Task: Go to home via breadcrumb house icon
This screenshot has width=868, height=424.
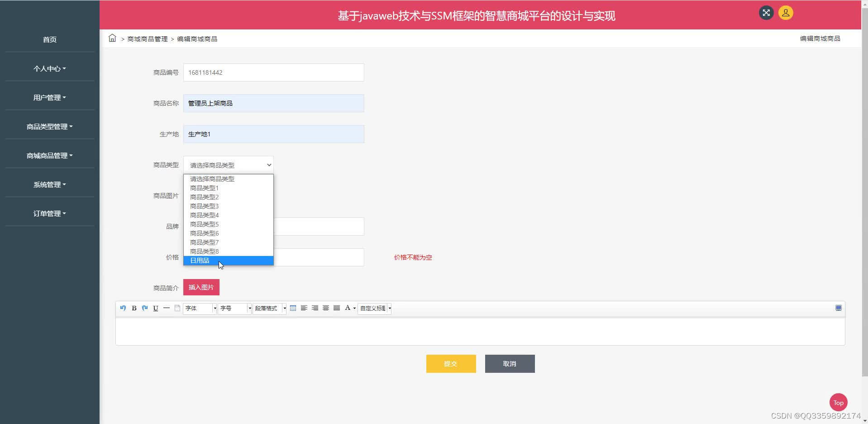Action: coord(112,38)
